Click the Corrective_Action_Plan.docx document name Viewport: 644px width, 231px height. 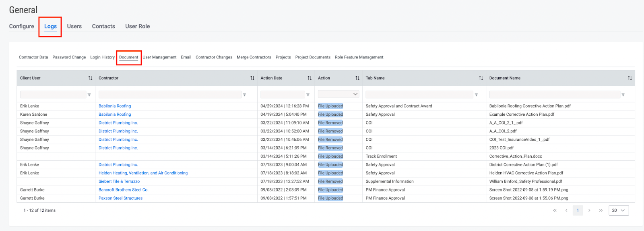click(516, 156)
